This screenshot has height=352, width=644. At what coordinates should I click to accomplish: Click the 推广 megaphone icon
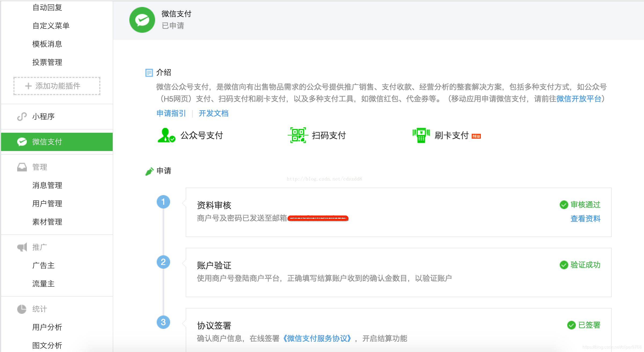(22, 247)
